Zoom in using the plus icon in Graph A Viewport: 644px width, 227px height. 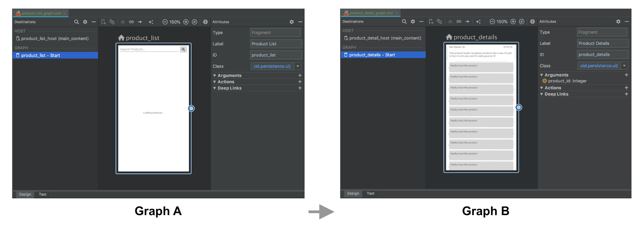(x=186, y=22)
